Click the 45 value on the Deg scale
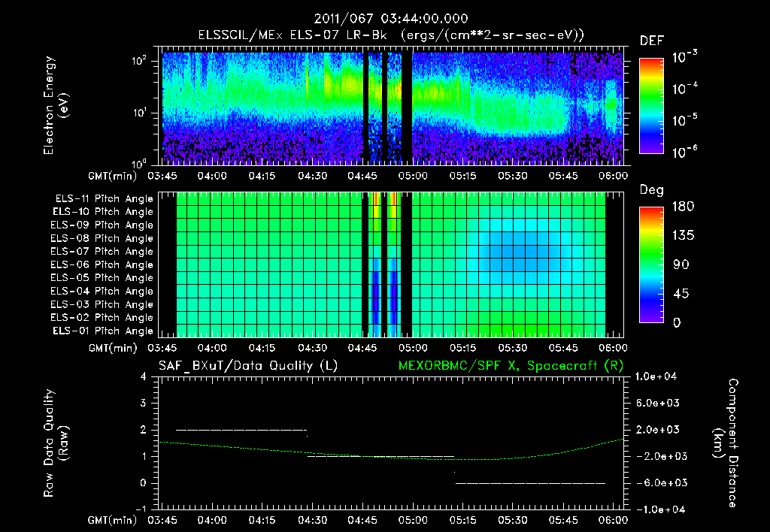The width and height of the screenshot is (770, 532). point(681,294)
